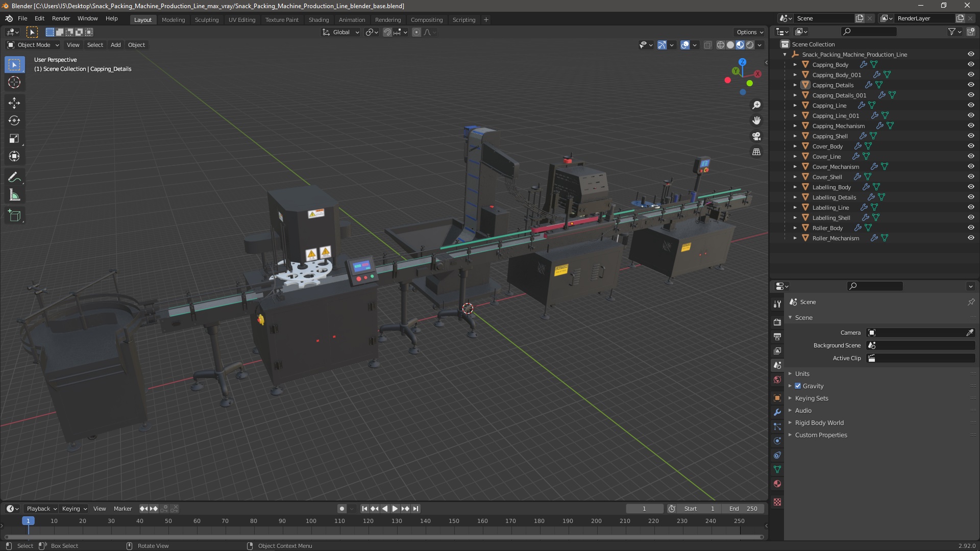Click the pan view hand icon
This screenshot has width=980, height=551.
tap(756, 120)
